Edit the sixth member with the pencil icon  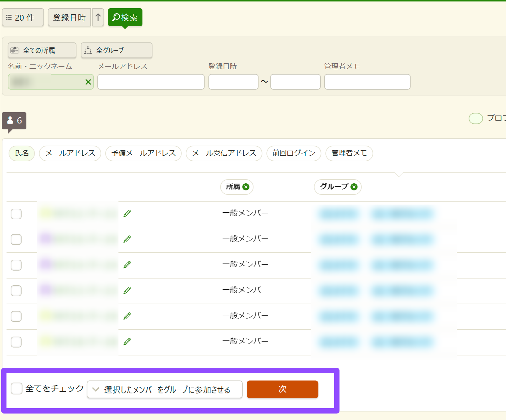(x=127, y=342)
